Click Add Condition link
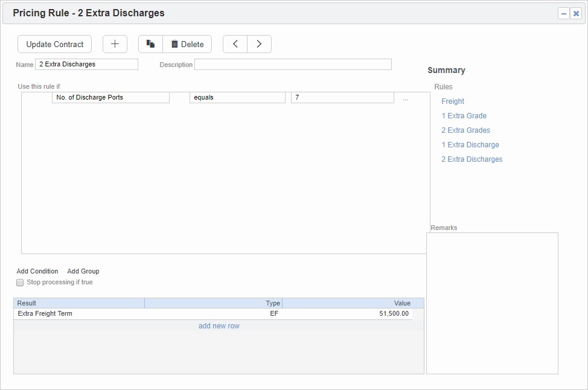588x390 pixels. point(37,272)
